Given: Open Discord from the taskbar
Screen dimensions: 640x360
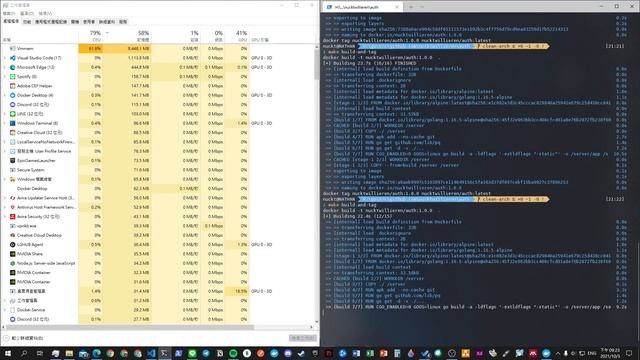Looking at the screenshot, I should tap(288, 353).
